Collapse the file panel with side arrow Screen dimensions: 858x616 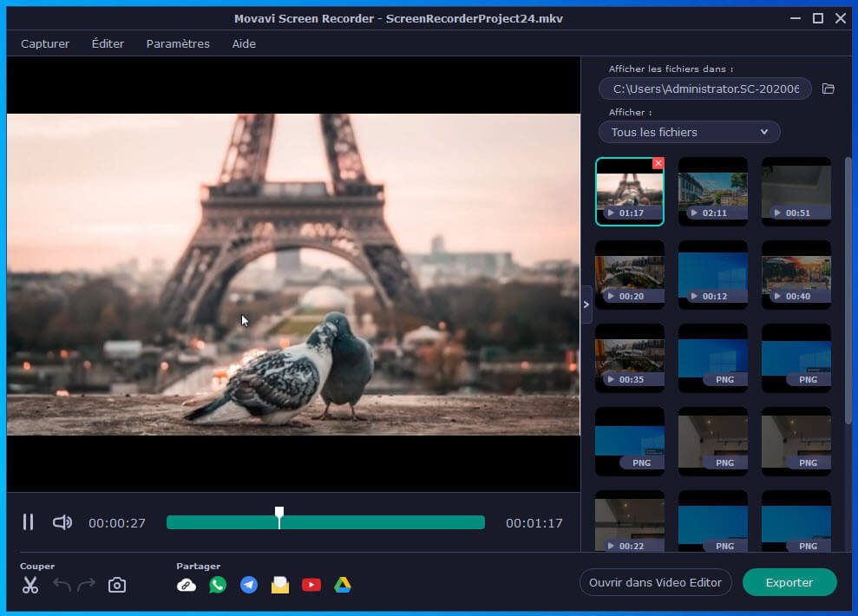tap(586, 305)
